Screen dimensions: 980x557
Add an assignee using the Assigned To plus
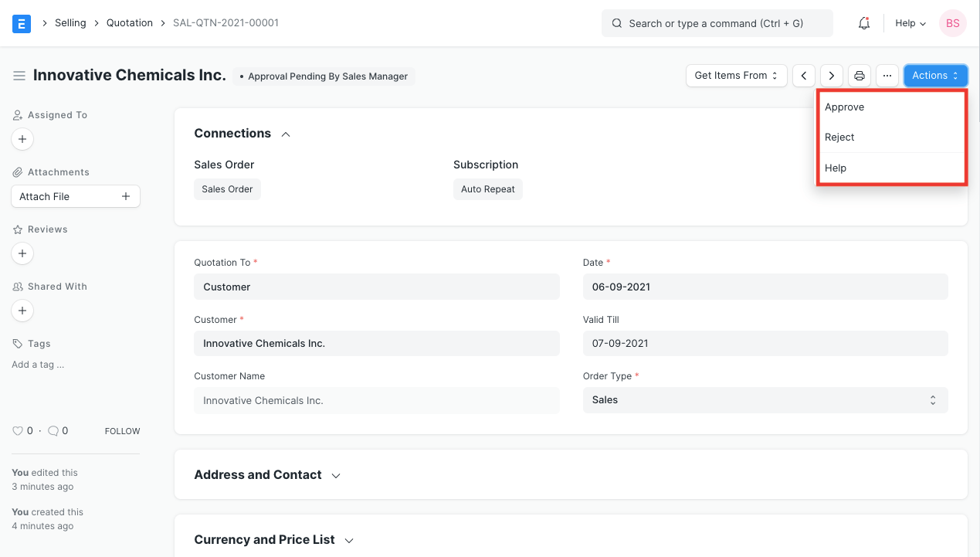pos(22,139)
